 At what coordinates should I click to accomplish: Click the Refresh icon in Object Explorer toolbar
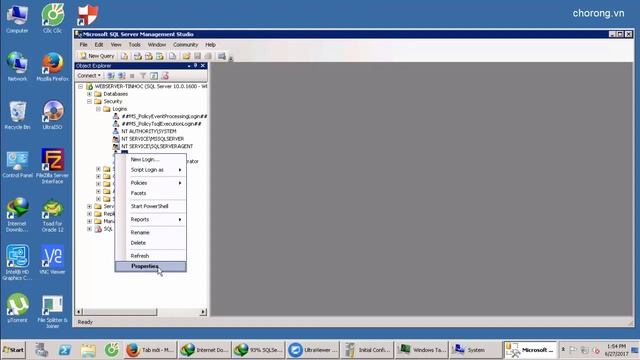click(154, 76)
